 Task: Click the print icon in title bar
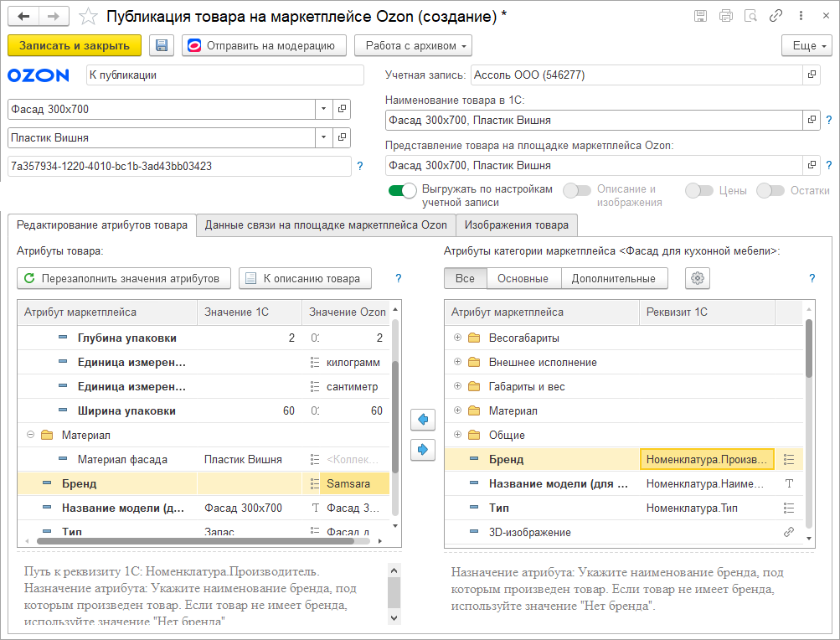coord(725,16)
